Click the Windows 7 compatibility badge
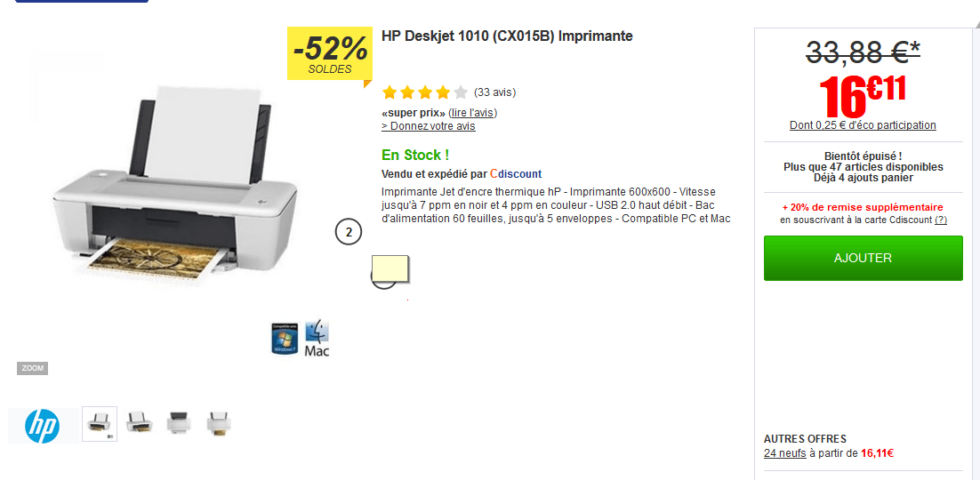The height and width of the screenshot is (480, 980). tap(285, 339)
